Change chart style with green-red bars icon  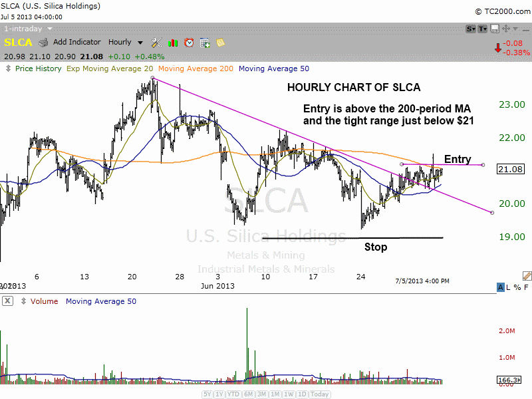173,43
